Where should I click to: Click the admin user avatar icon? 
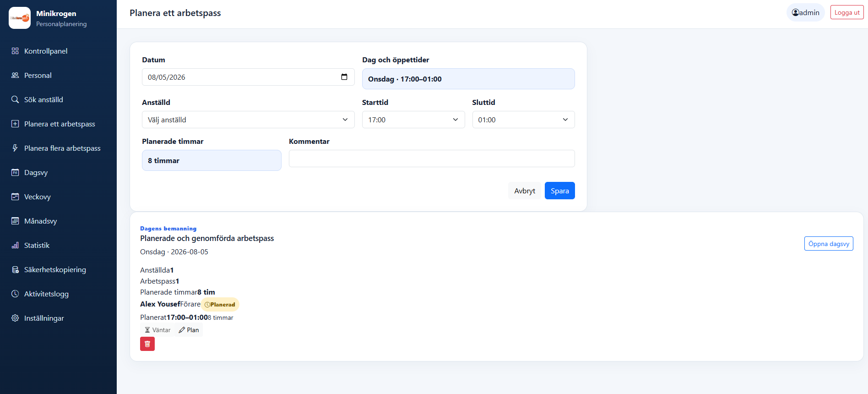[796, 12]
